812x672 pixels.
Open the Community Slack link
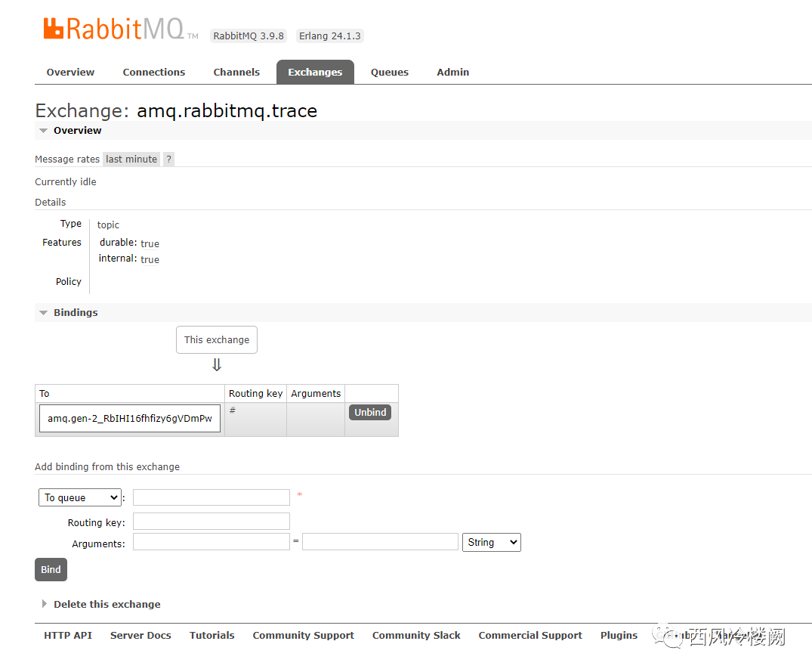(416, 635)
